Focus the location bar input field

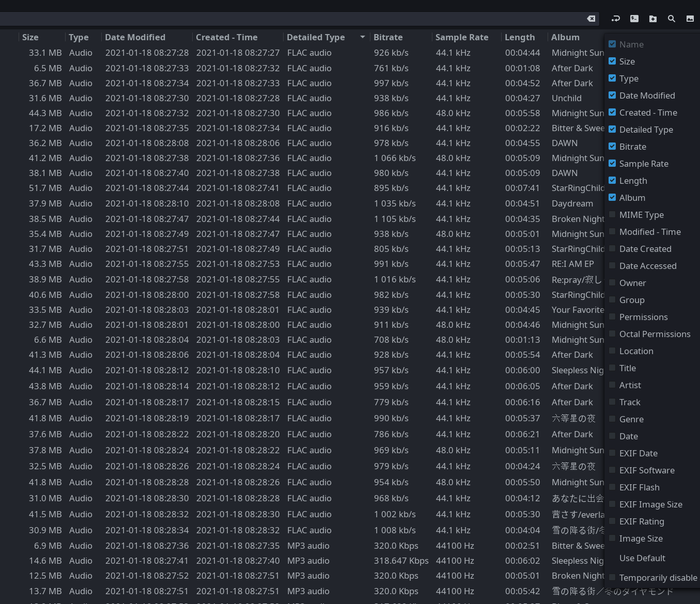pos(300,19)
